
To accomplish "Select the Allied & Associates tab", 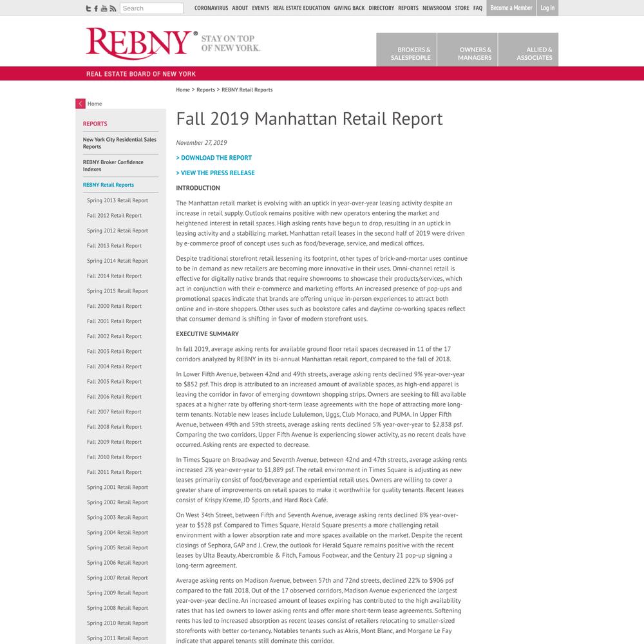I will point(528,50).
